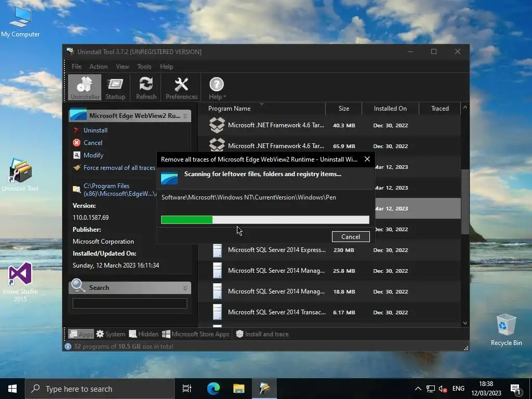Image resolution: width=532 pixels, height=399 pixels.
Task: Click the .NET Framework 40.3 MB row icon
Action: pos(217,125)
